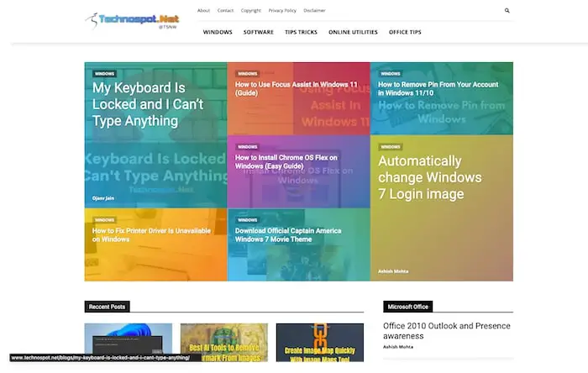
Task: Open the SOFTWARE menu item
Action: (259, 32)
